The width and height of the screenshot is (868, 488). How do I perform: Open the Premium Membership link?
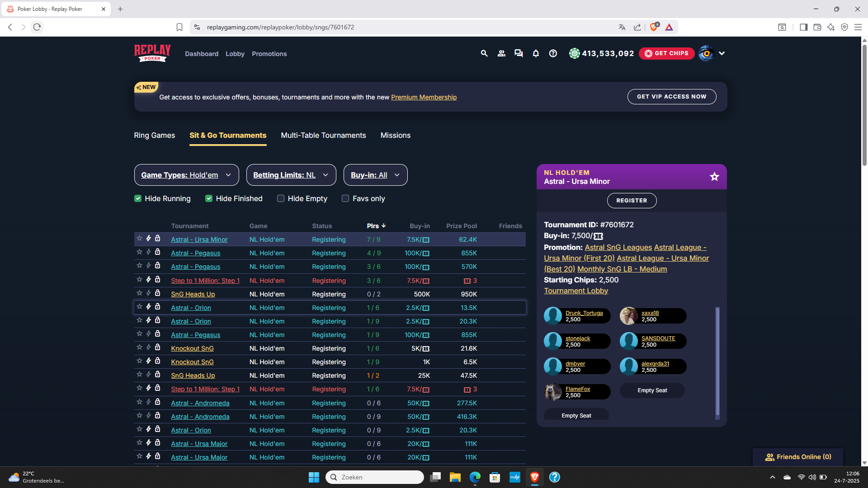point(424,97)
